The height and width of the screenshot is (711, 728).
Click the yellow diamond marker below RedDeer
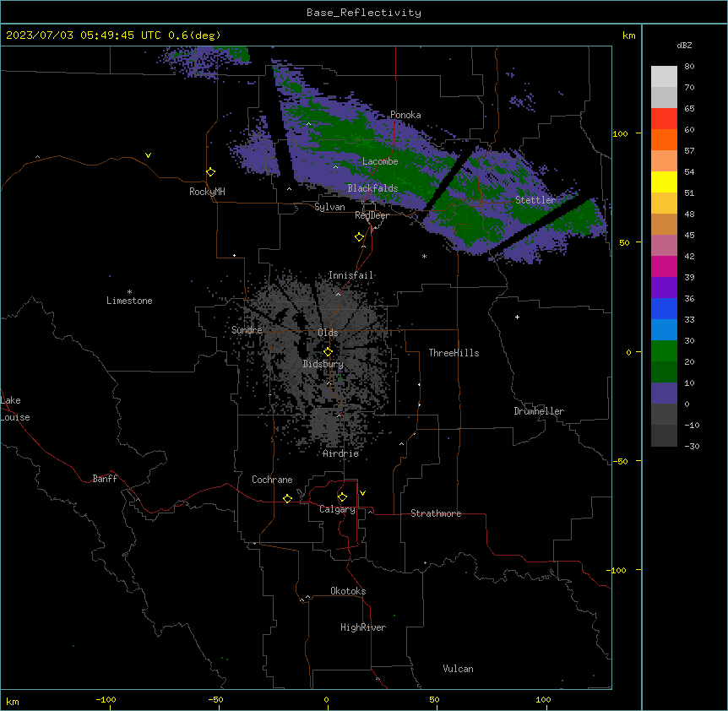(x=360, y=237)
